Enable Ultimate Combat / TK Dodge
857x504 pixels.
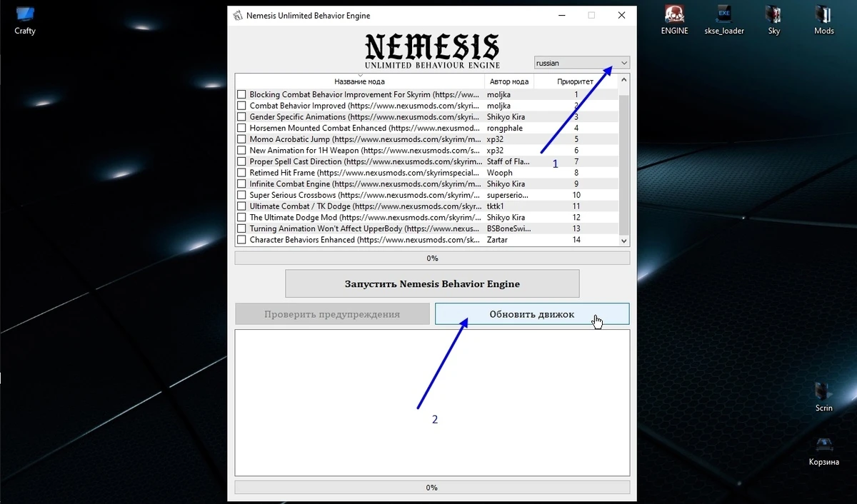tap(241, 206)
